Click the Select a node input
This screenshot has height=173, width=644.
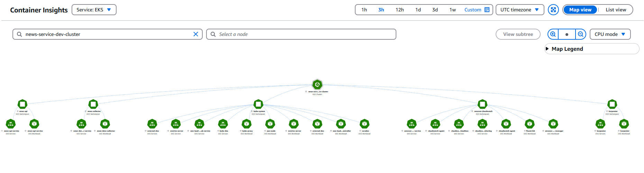click(x=301, y=34)
